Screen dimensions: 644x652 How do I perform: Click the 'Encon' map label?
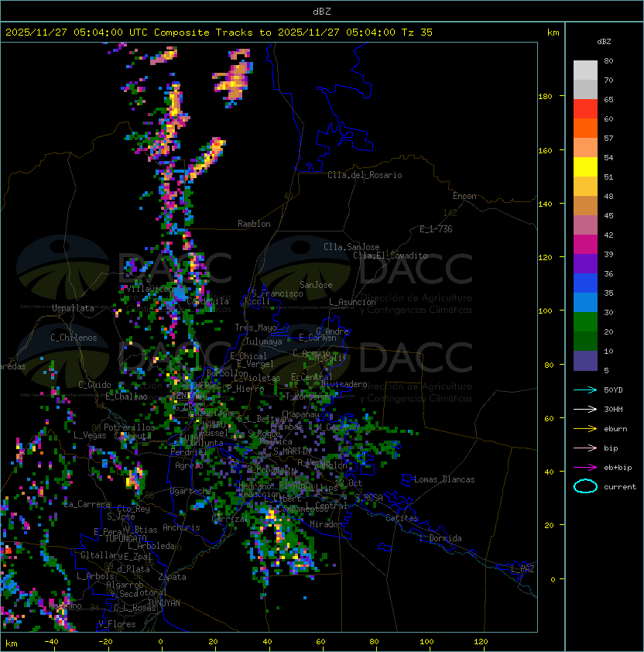pos(464,196)
